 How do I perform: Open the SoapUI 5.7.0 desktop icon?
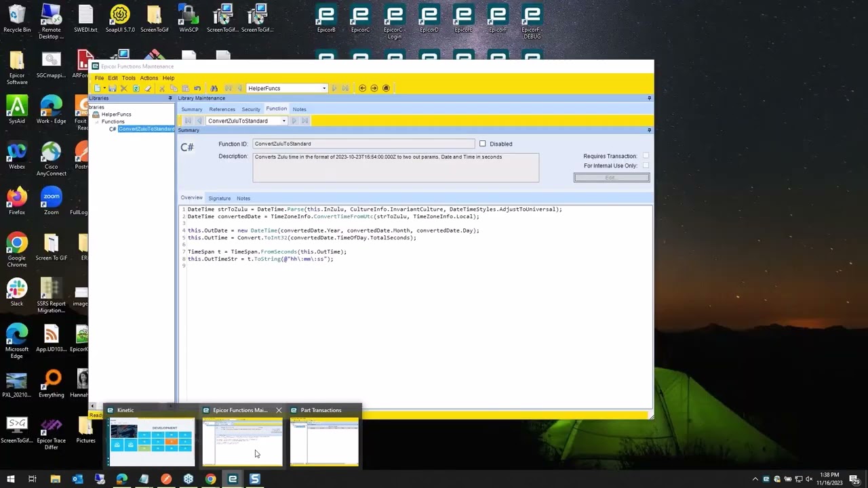click(120, 18)
